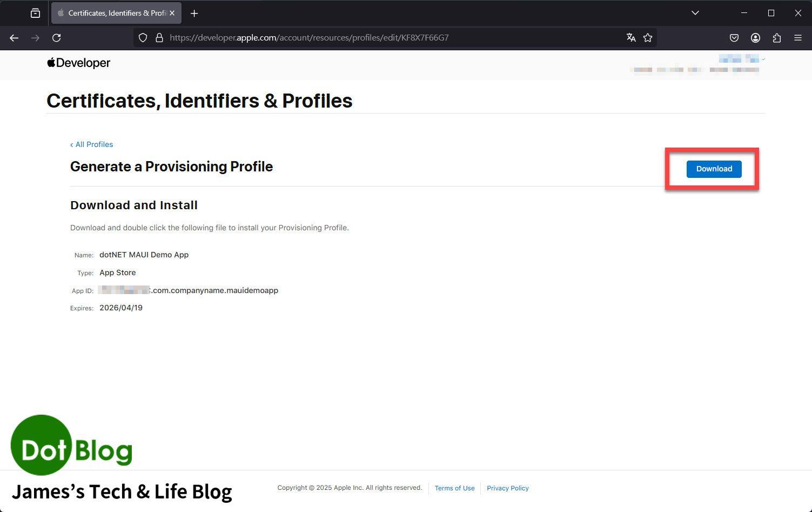
Task: Open the translate page icon
Action: pyautogui.click(x=631, y=38)
